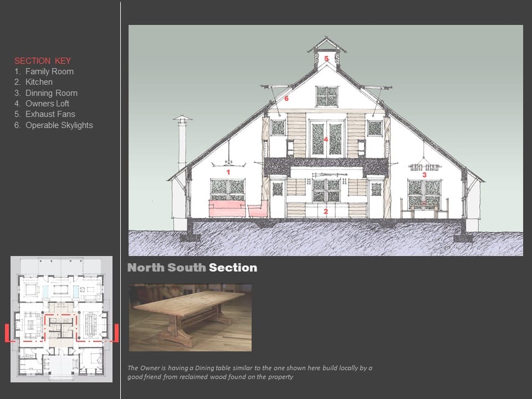Select the Family Room legend entry
This screenshot has width=532, height=399.
coord(44,71)
